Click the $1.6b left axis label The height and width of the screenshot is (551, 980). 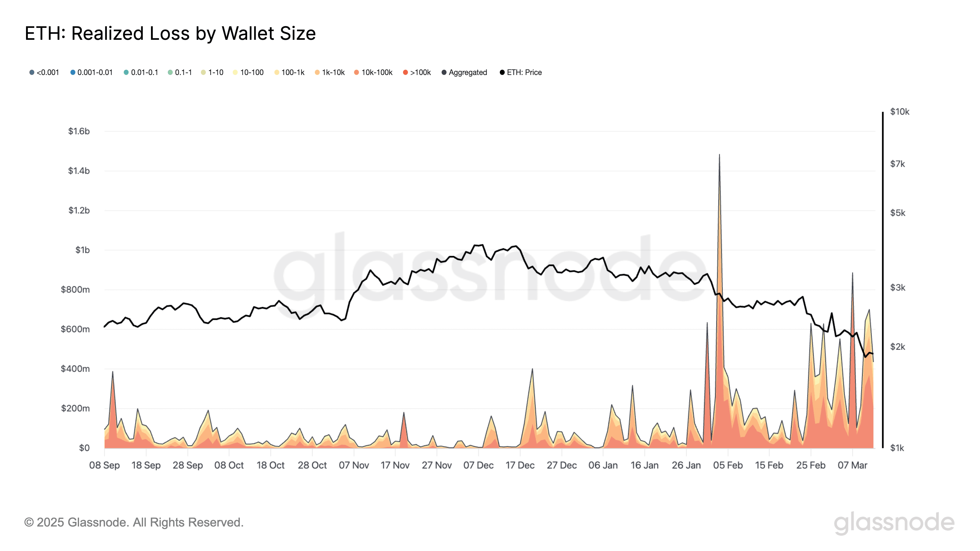(79, 131)
